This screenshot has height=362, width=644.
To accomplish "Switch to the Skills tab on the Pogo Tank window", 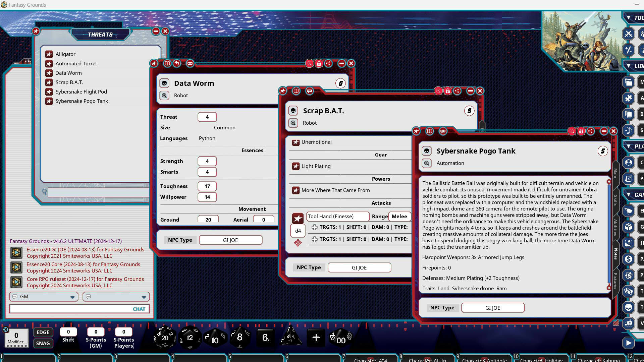I will tap(615, 195).
